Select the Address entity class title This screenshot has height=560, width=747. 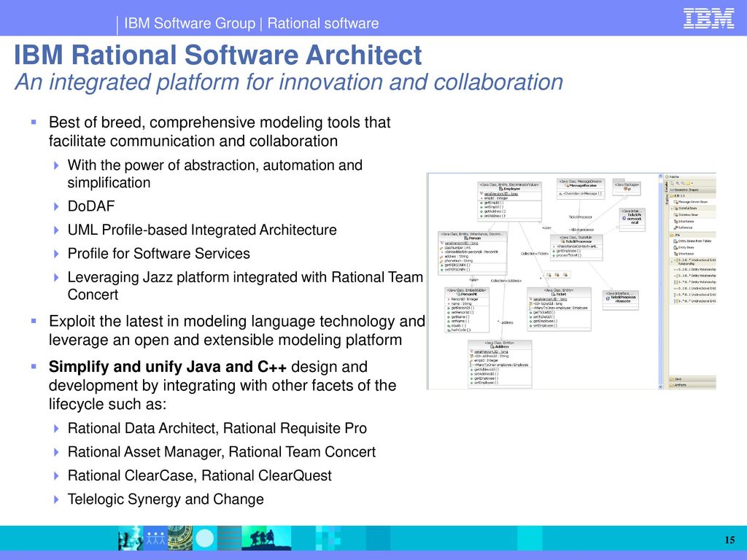pos(502,346)
